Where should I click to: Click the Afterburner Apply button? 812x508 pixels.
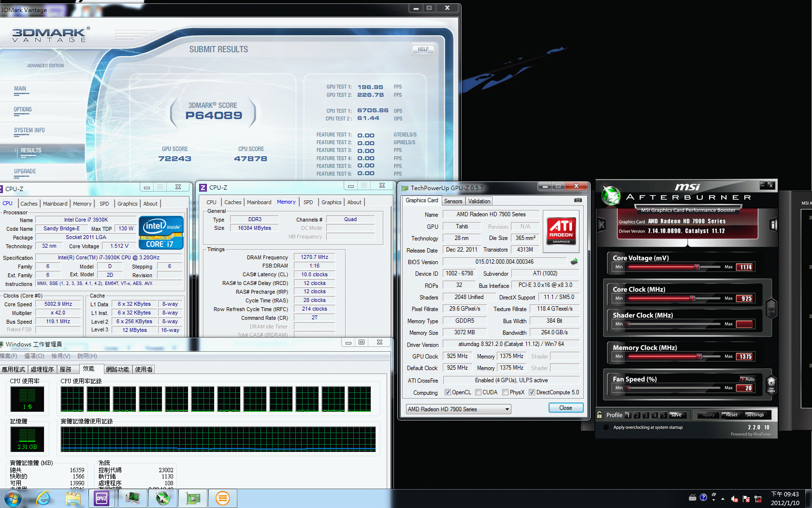(708, 415)
